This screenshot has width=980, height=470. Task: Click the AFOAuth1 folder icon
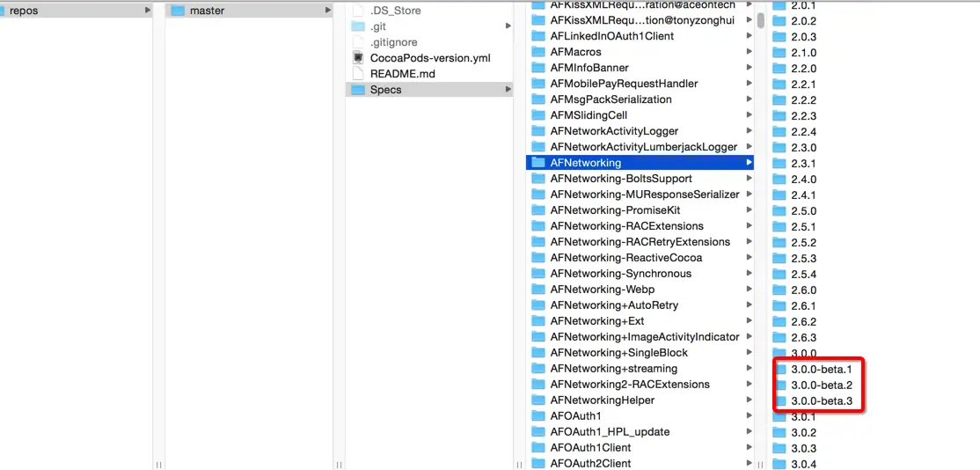coord(538,415)
